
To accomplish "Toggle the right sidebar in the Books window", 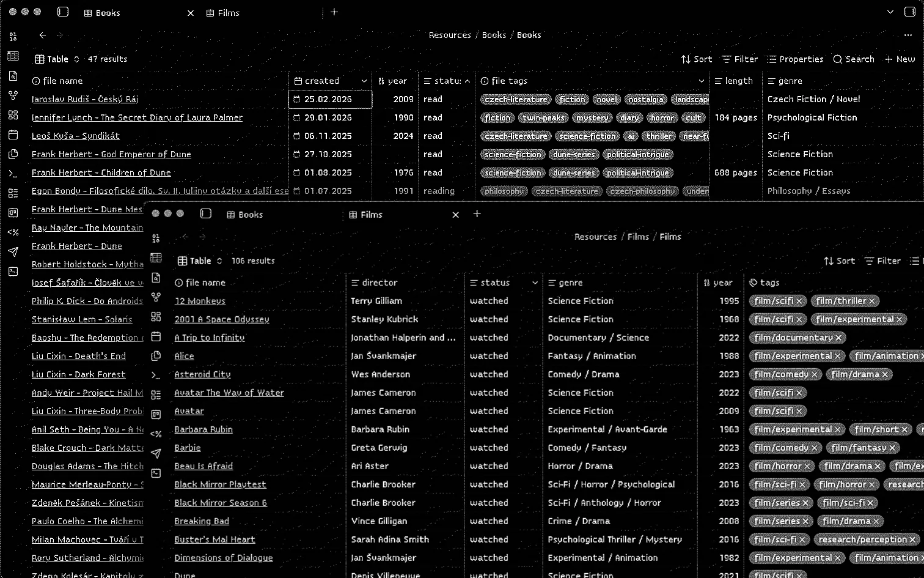I will (x=909, y=12).
